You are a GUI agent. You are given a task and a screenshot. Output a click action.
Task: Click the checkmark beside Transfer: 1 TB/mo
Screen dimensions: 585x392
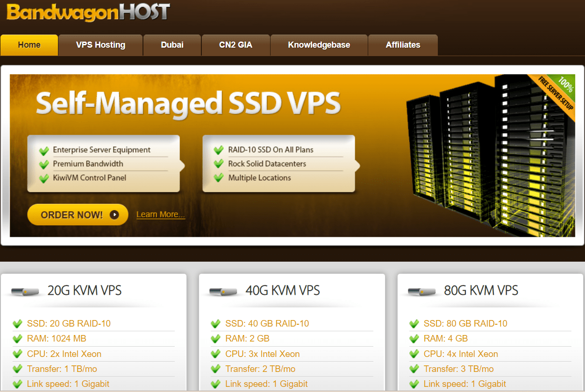(18, 369)
